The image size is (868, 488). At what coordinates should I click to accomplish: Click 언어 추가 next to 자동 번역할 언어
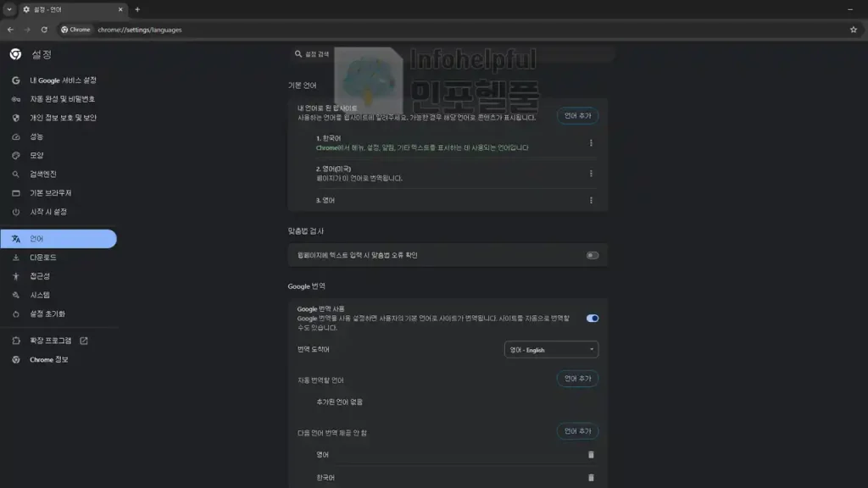[577, 379]
